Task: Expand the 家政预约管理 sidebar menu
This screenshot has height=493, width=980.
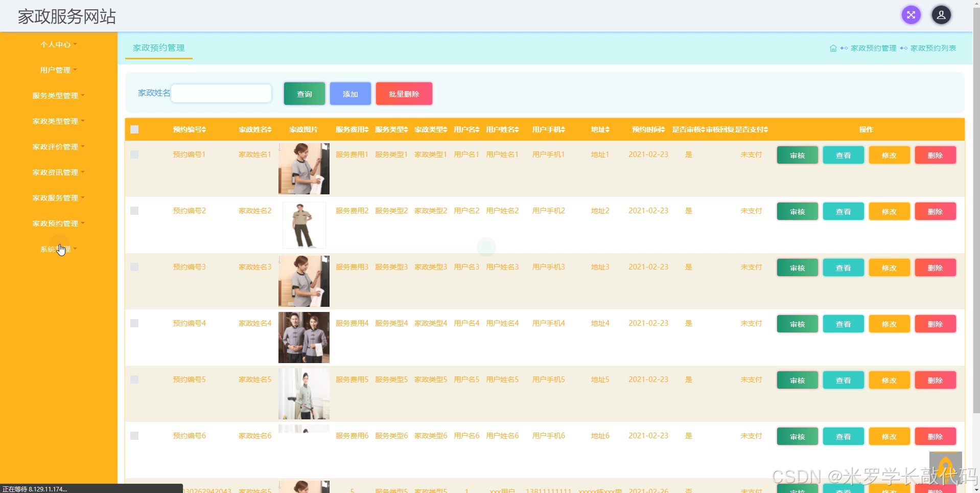Action: click(59, 223)
